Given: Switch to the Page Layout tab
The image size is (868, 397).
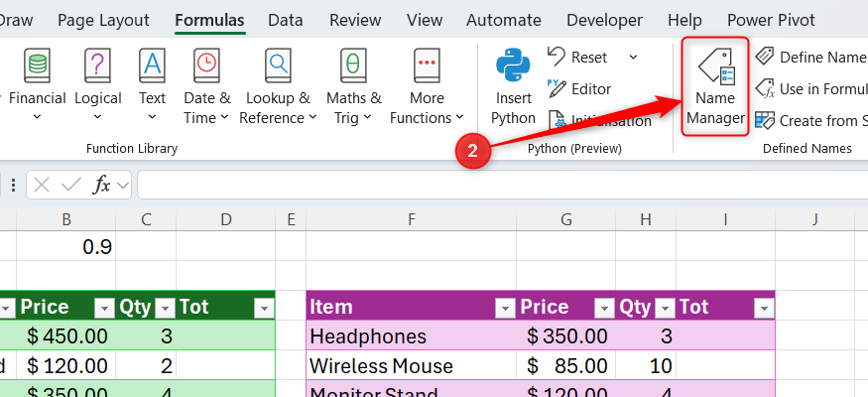Looking at the screenshot, I should tap(103, 21).
